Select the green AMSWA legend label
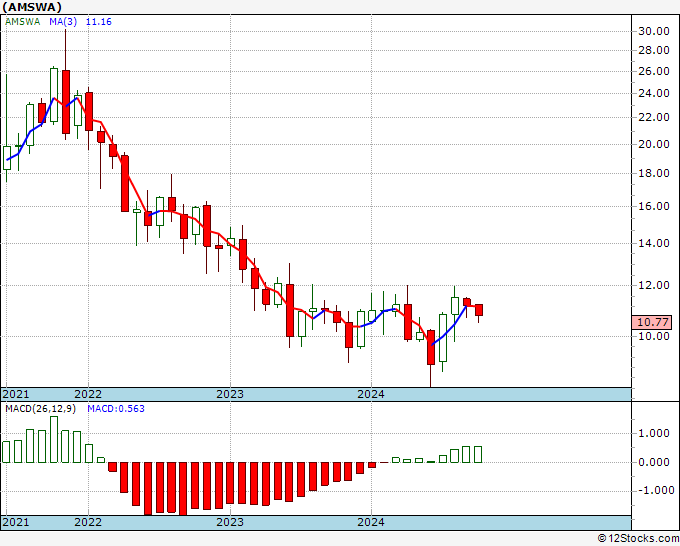The height and width of the screenshot is (546, 680). 22,22
